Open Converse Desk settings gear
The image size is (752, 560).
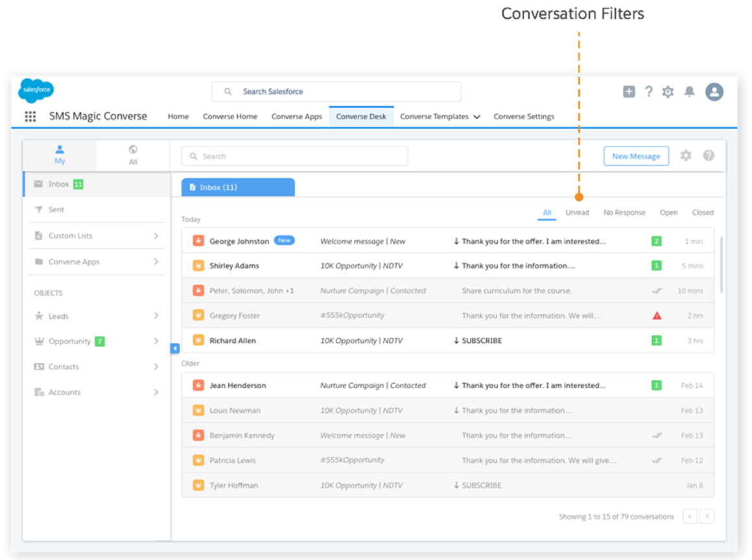[686, 156]
